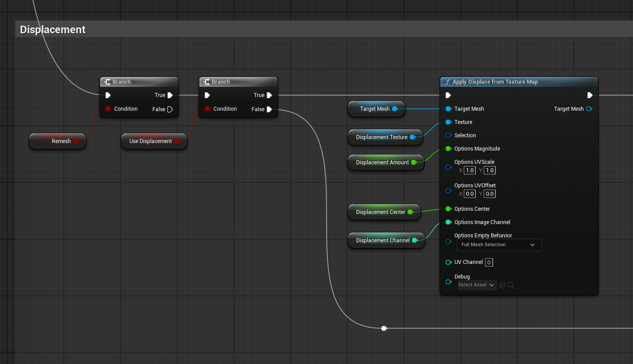The image size is (633, 364).
Task: Click the browse-to-asset magnifier icon under Debug
Action: [x=511, y=285]
